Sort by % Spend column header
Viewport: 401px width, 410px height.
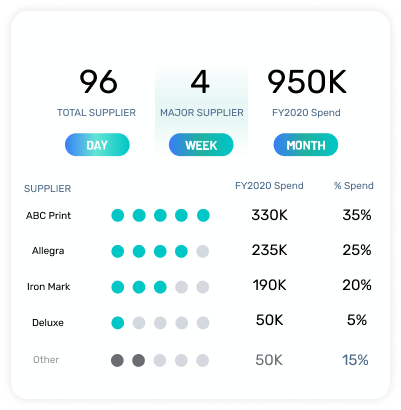coord(354,186)
